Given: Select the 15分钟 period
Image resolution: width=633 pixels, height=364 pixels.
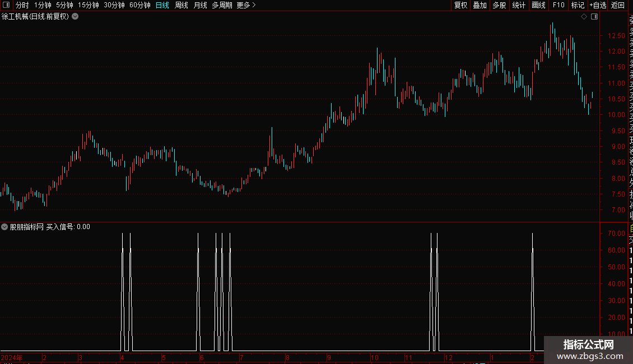Looking at the screenshot, I should (89, 5).
